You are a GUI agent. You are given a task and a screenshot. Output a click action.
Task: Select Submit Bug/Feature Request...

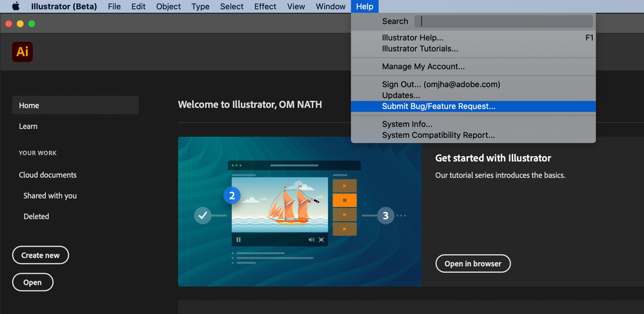(x=473, y=106)
